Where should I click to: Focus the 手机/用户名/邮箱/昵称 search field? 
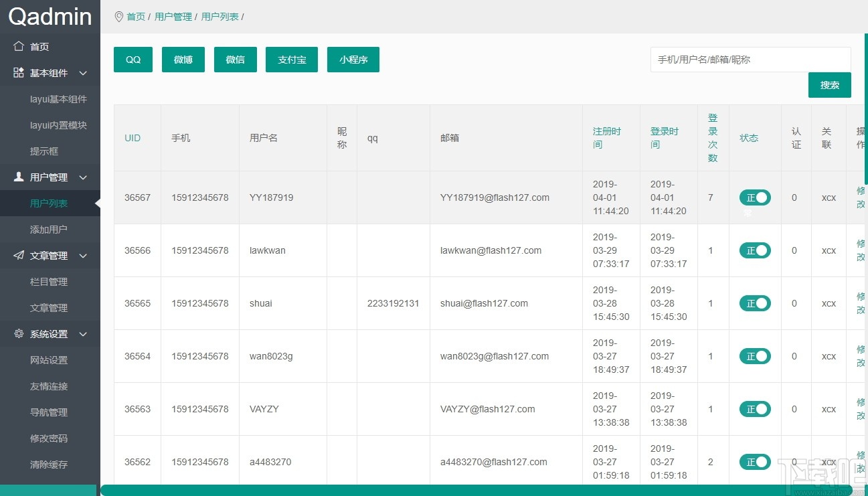751,60
